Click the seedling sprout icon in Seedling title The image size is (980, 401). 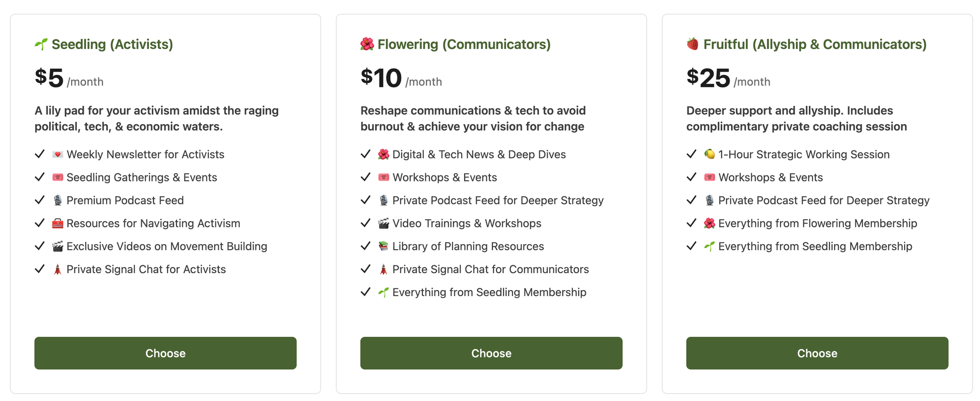click(41, 44)
